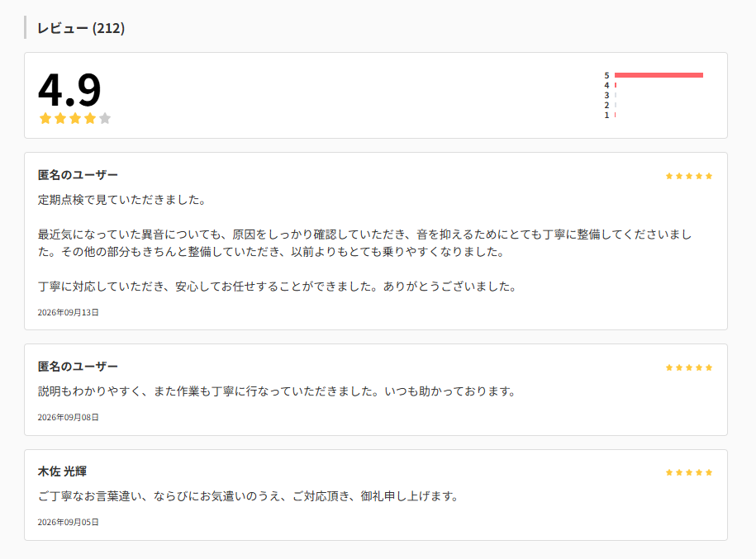Select the 5-star red histogram bar
This screenshot has width=756, height=559.
click(659, 74)
